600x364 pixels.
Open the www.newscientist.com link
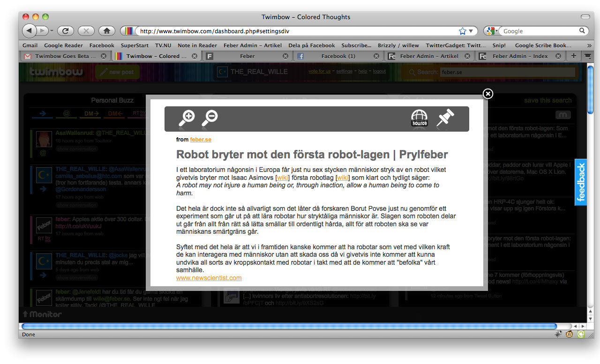click(209, 278)
